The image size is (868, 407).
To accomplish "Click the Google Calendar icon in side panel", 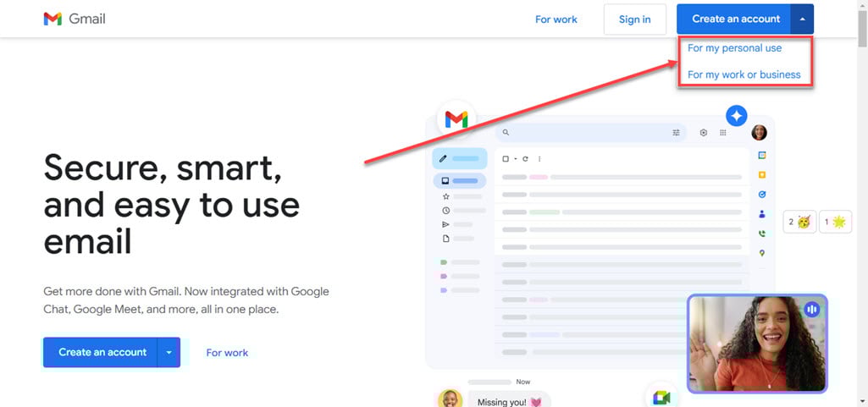I will tap(762, 156).
